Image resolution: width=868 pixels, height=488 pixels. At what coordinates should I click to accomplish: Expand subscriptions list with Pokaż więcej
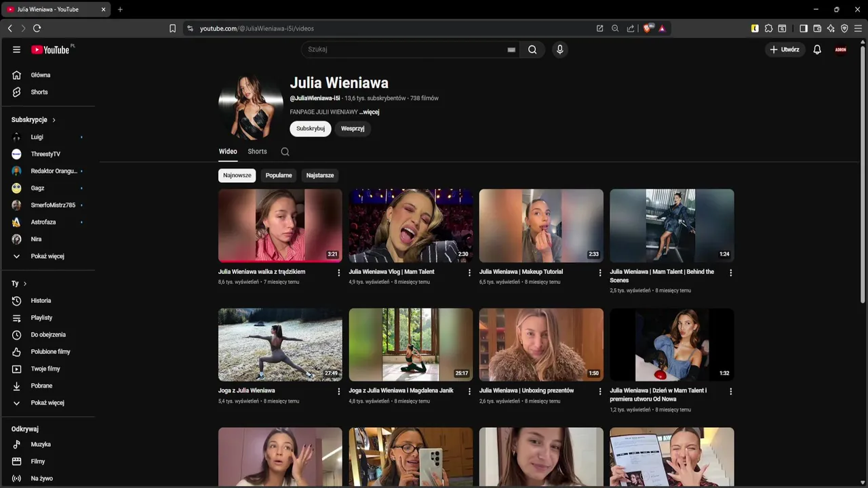click(47, 256)
